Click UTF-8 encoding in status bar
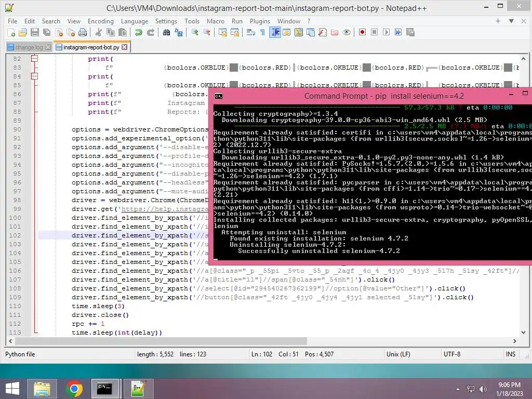 [452, 354]
